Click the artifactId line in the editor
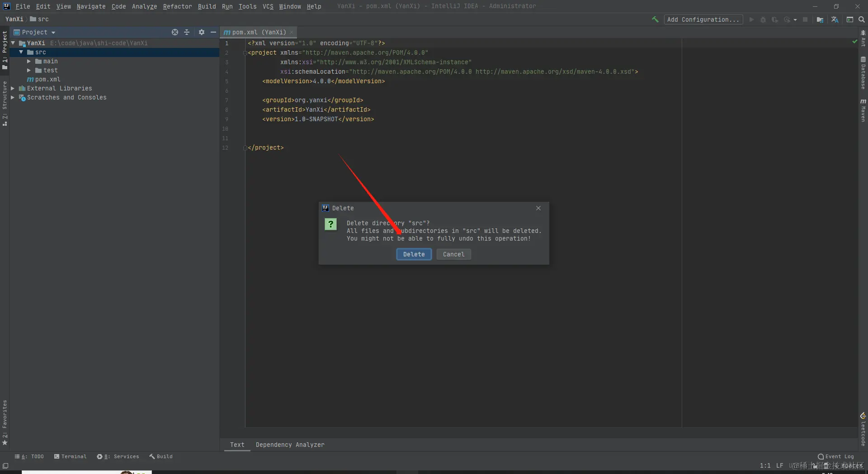This screenshot has width=868, height=474. pyautogui.click(x=316, y=109)
